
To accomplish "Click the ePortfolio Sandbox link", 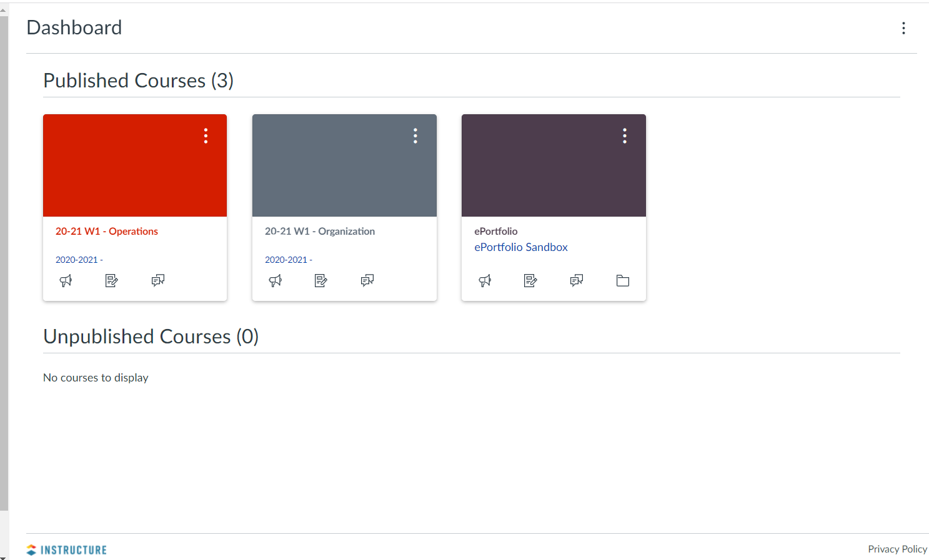I will click(x=521, y=247).
